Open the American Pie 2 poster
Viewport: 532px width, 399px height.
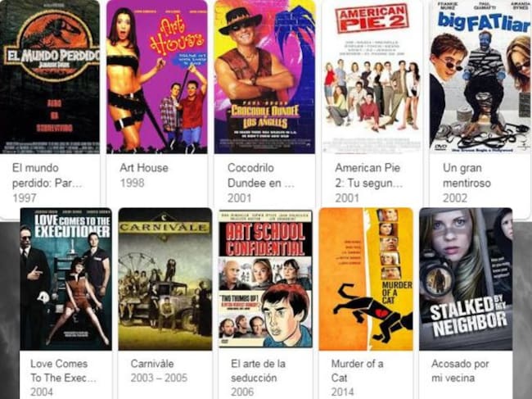(372, 77)
